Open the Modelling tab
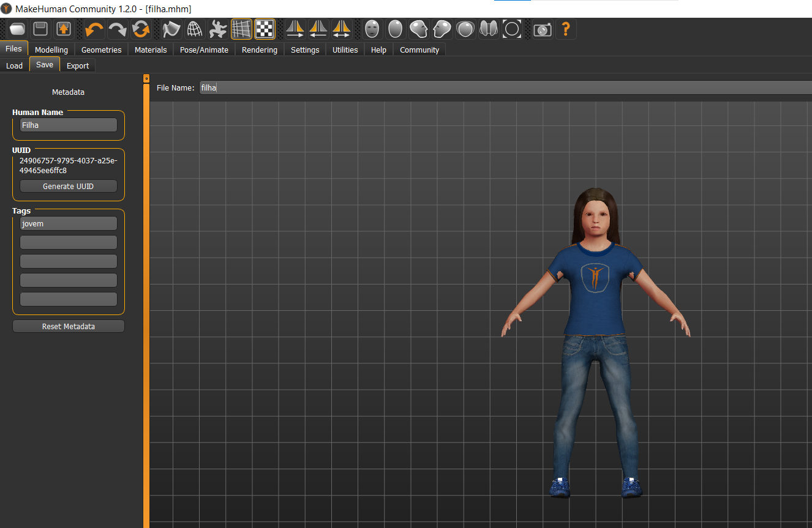The image size is (812, 528). [x=51, y=50]
